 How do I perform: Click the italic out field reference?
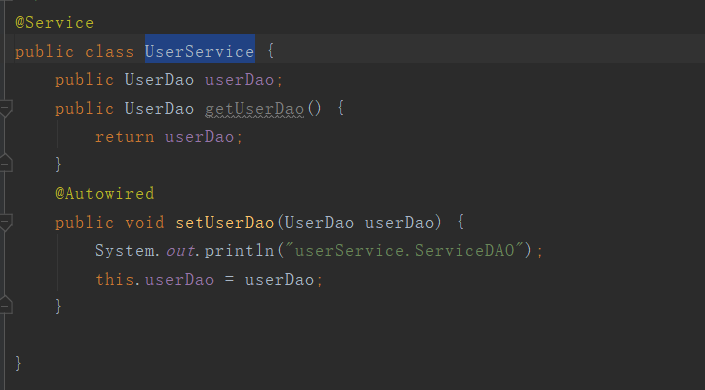pyautogui.click(x=180, y=251)
